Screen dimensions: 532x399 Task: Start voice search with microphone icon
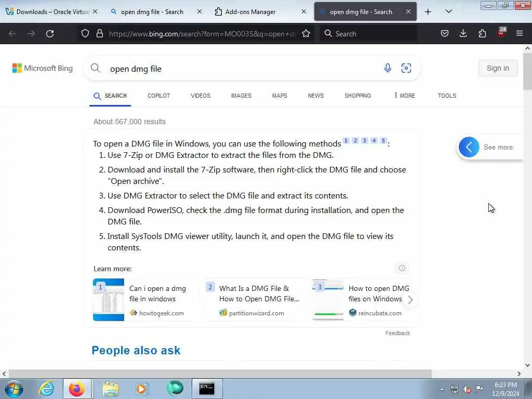388,68
